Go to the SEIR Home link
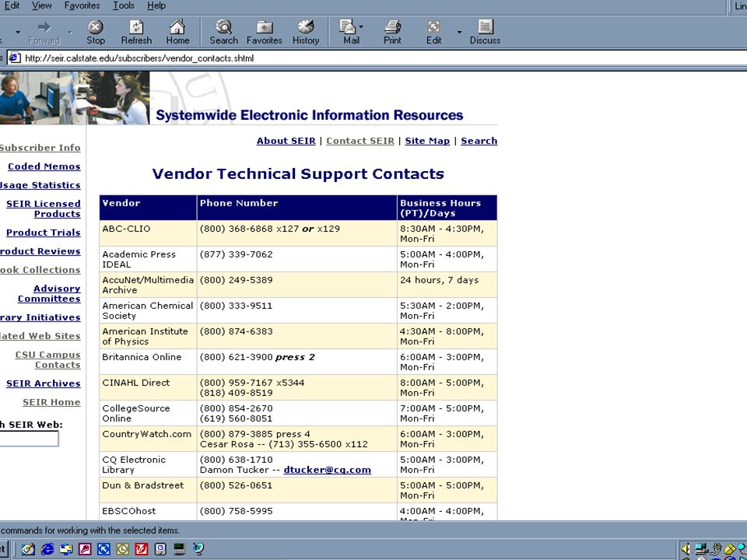Viewport: 747px width, 560px height. [x=51, y=402]
